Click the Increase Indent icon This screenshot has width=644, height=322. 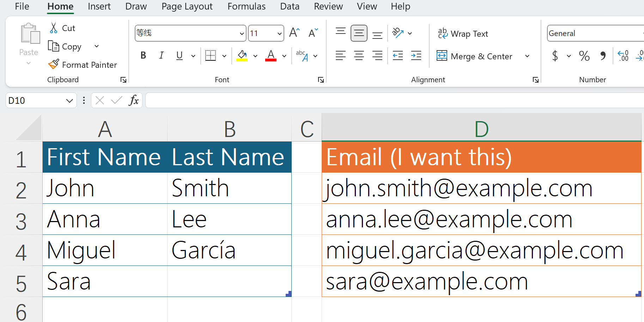coord(416,55)
